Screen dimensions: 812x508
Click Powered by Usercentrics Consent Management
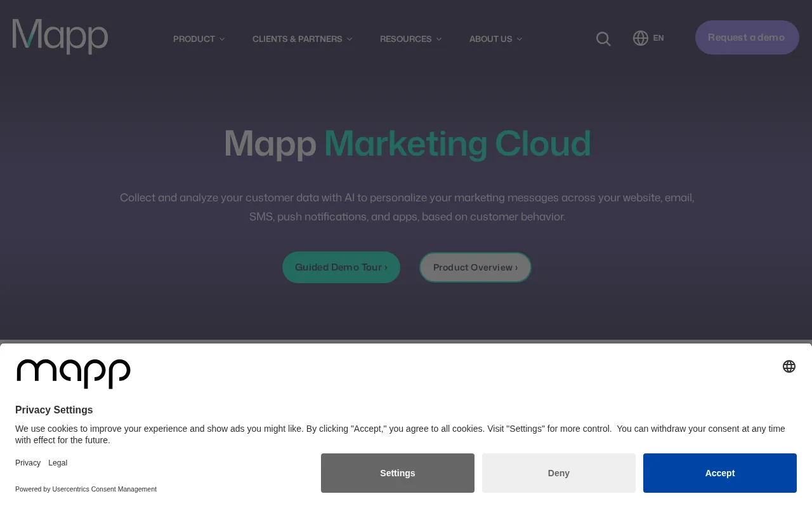(86, 489)
